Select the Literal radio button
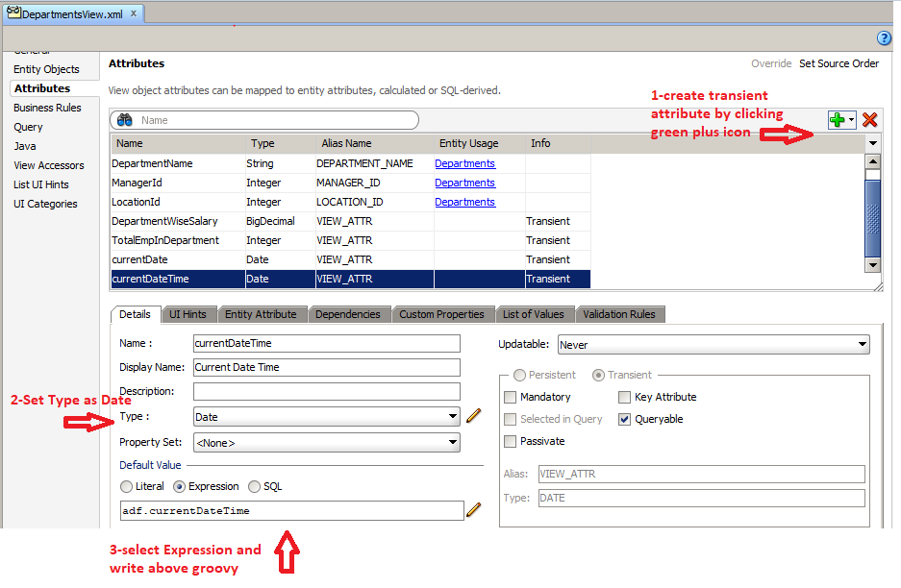901x588 pixels. click(x=126, y=487)
